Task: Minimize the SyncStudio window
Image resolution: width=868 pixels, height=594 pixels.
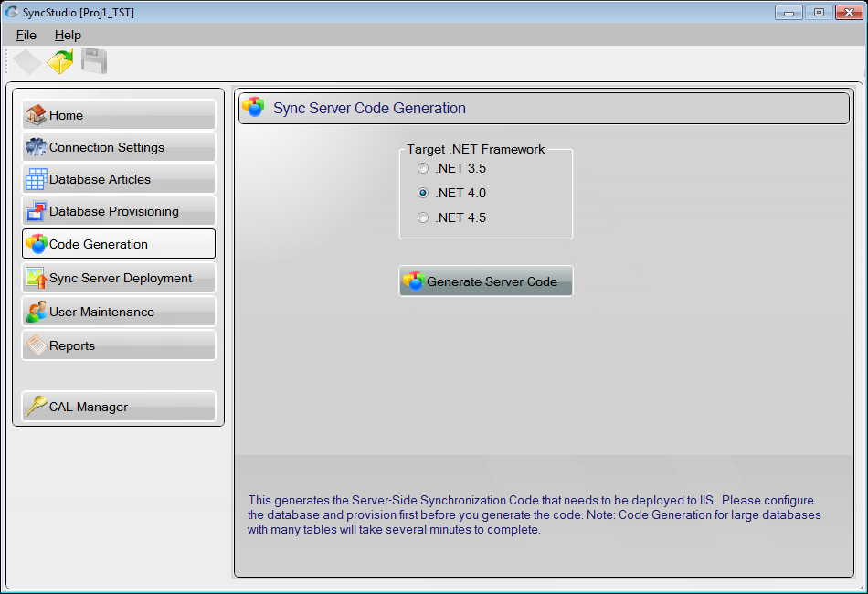Action: click(x=789, y=12)
